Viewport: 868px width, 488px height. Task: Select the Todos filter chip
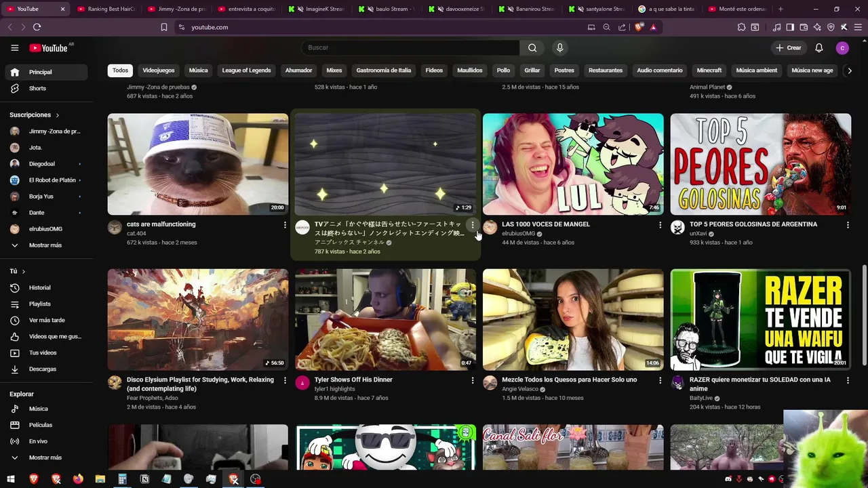pyautogui.click(x=120, y=70)
